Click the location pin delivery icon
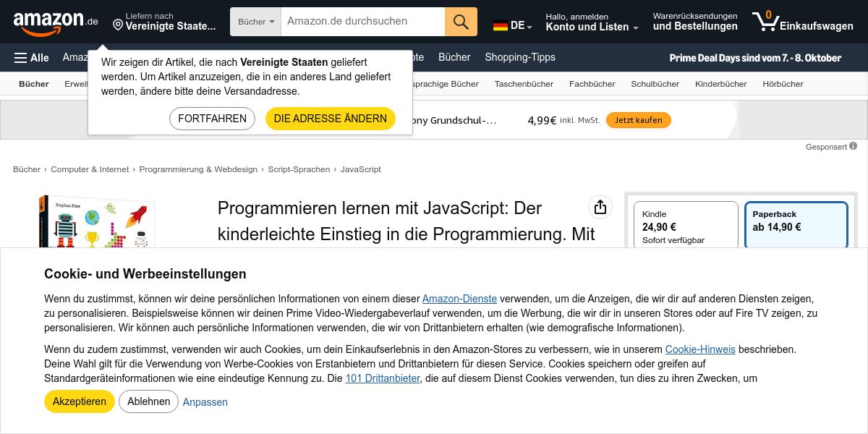The height and width of the screenshot is (434, 868). point(118,25)
